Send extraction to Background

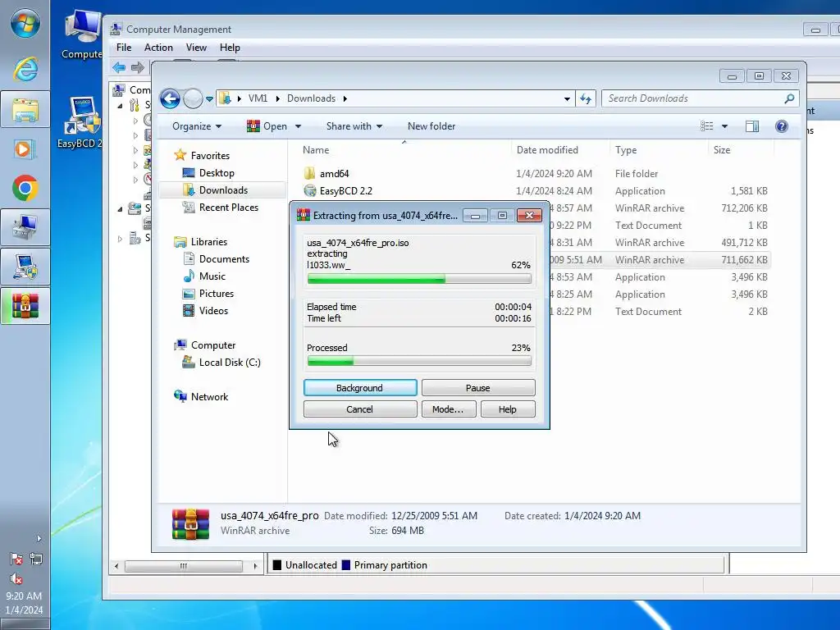click(360, 388)
